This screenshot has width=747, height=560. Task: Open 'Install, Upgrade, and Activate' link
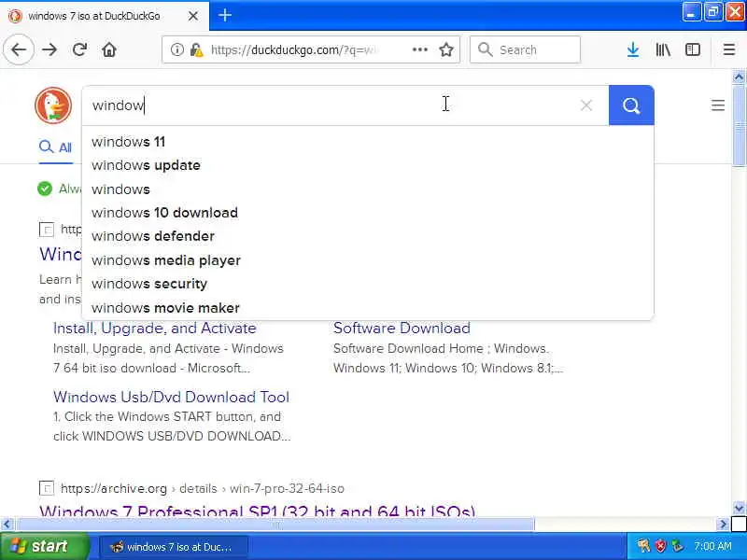(x=154, y=329)
